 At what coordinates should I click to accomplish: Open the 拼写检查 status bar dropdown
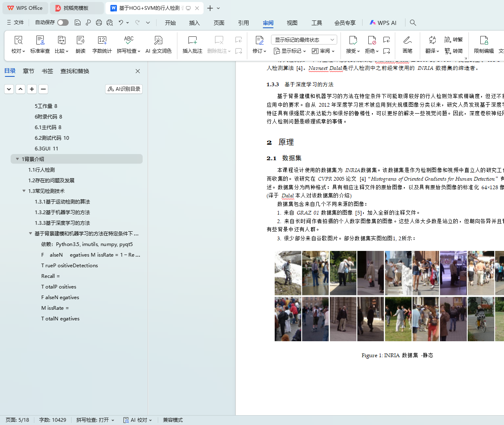pos(95,420)
